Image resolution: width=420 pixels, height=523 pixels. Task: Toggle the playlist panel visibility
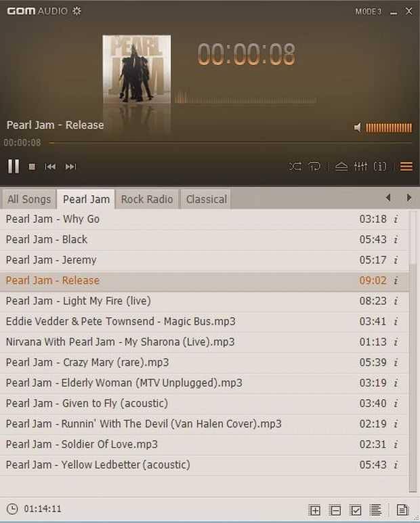[406, 166]
